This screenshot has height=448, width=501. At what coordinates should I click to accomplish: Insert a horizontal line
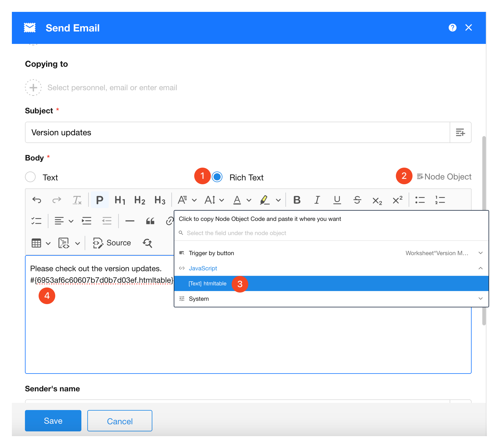(x=130, y=221)
